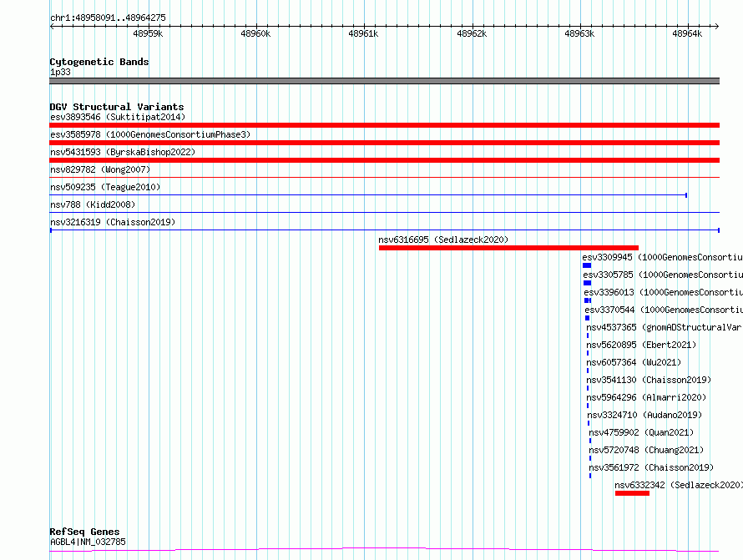Click the blue bar under esv3309945
Image resolution: width=743 pixels, height=560 pixels.
pyautogui.click(x=587, y=265)
